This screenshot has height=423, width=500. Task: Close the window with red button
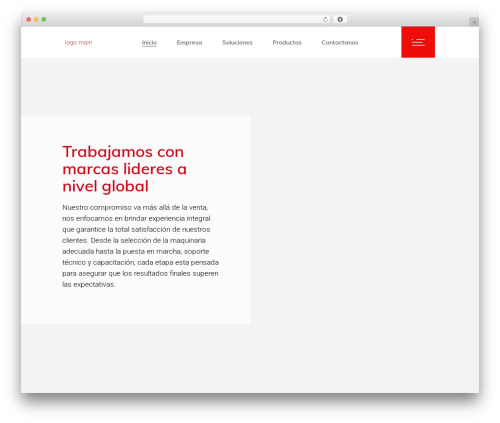29,19
